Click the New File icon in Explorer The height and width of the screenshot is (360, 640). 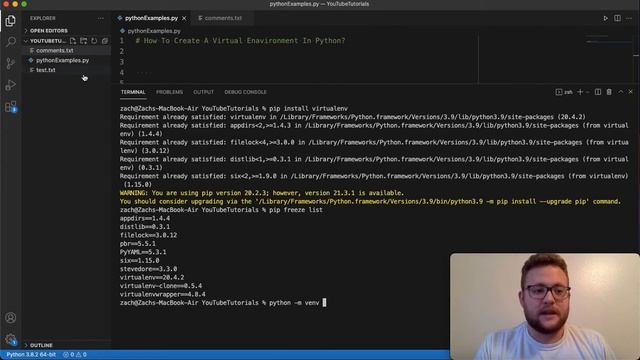[x=73, y=41]
